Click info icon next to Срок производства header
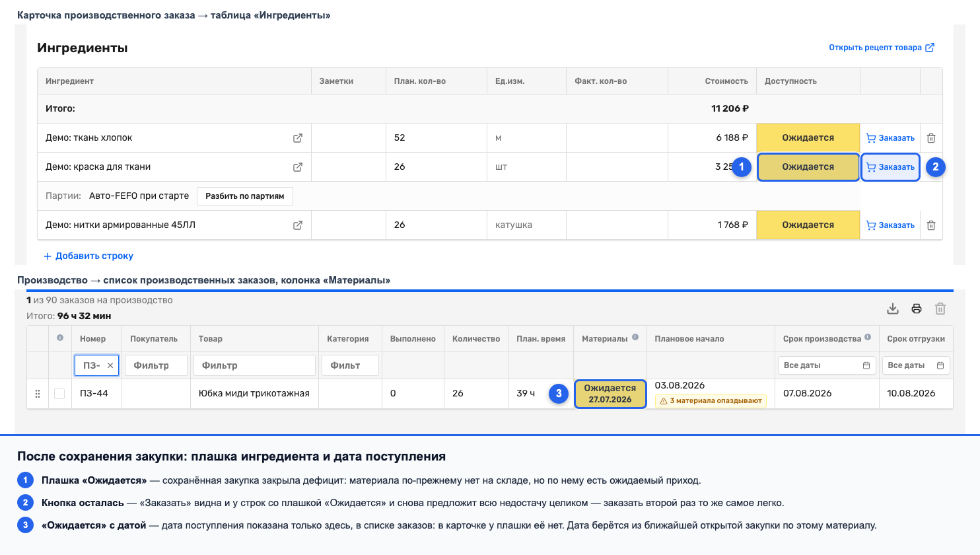This screenshot has width=980, height=555. [x=868, y=337]
